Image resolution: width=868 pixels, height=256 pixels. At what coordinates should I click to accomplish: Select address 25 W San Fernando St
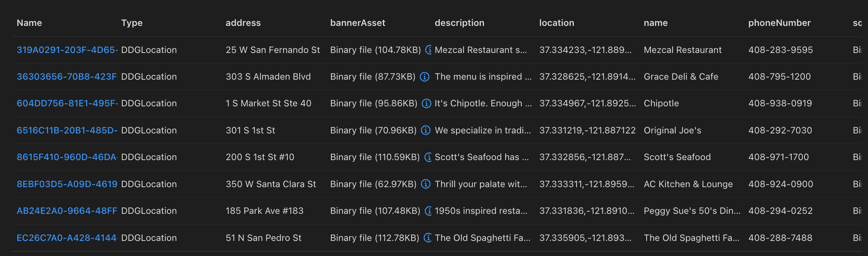[273, 50]
